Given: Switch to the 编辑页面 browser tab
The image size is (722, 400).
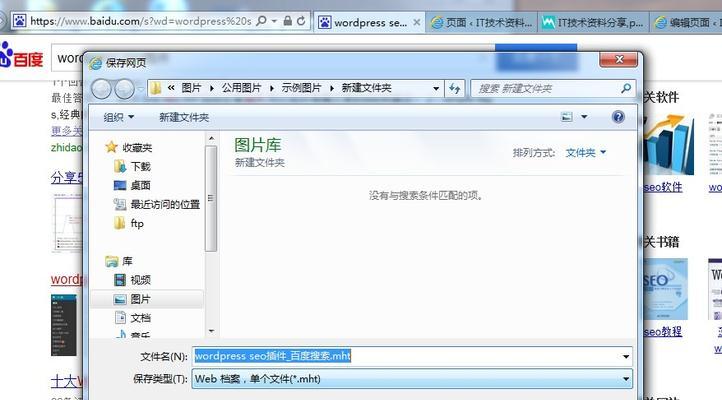Looking at the screenshot, I should [687, 22].
